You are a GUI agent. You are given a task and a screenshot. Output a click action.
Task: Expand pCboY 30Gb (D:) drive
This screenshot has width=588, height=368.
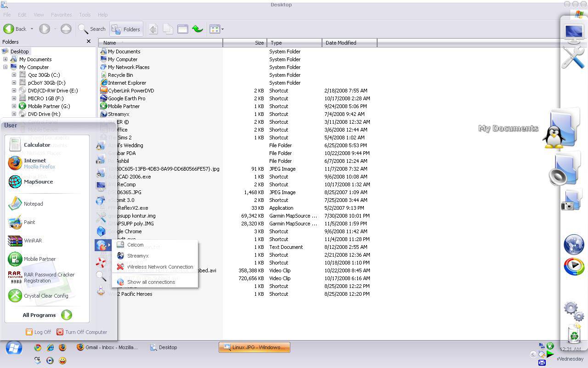[x=14, y=83]
